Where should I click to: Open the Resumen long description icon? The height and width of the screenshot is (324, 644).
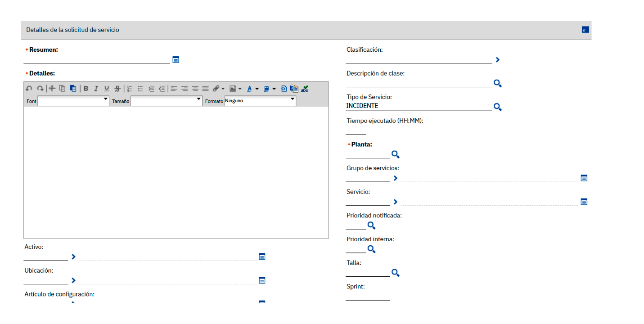(176, 59)
